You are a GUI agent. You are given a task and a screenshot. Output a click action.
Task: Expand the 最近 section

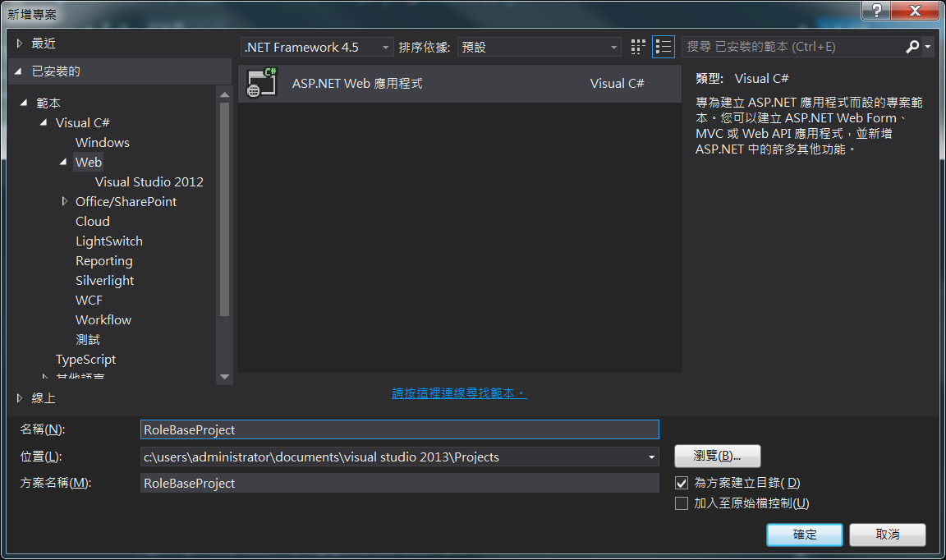[20, 44]
